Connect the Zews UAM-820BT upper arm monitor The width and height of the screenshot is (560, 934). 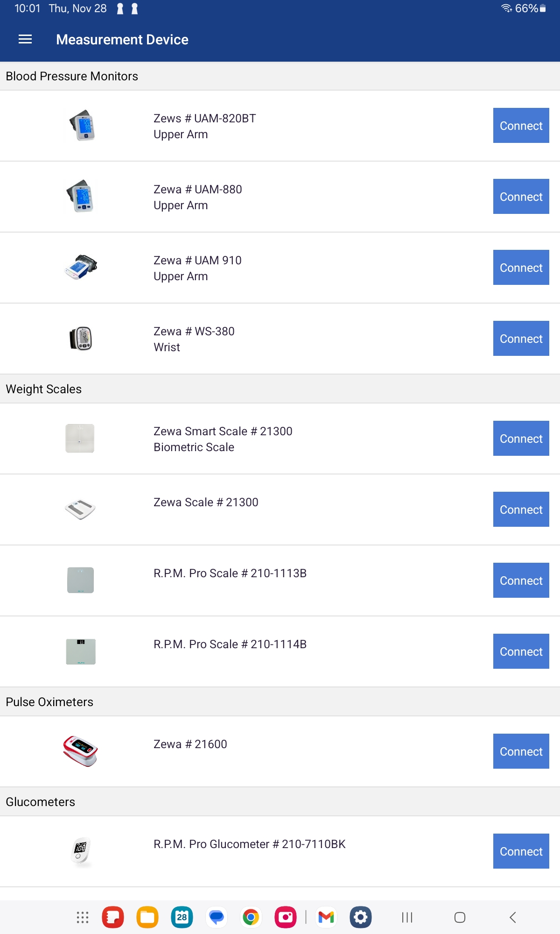[521, 126]
